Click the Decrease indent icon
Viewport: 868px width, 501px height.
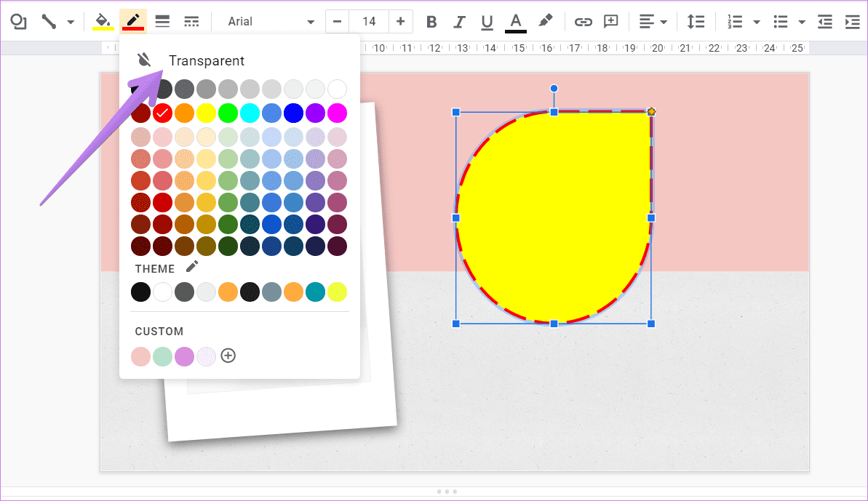[825, 22]
